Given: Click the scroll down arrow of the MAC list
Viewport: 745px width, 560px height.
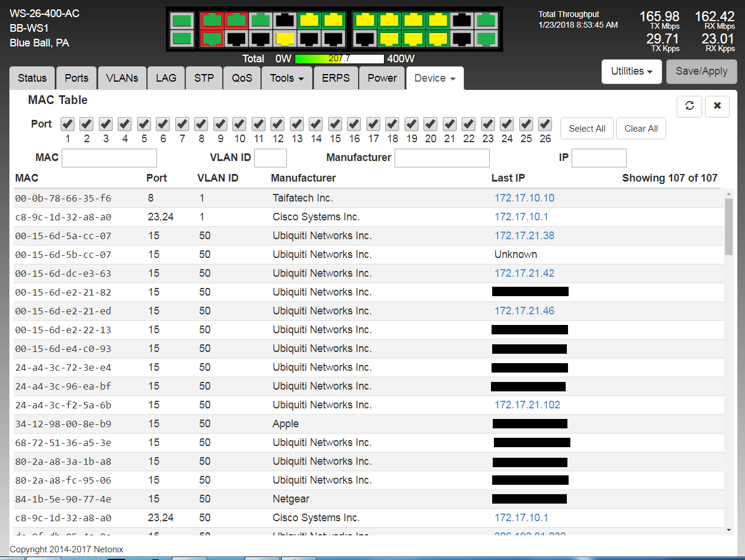Looking at the screenshot, I should click(x=729, y=530).
